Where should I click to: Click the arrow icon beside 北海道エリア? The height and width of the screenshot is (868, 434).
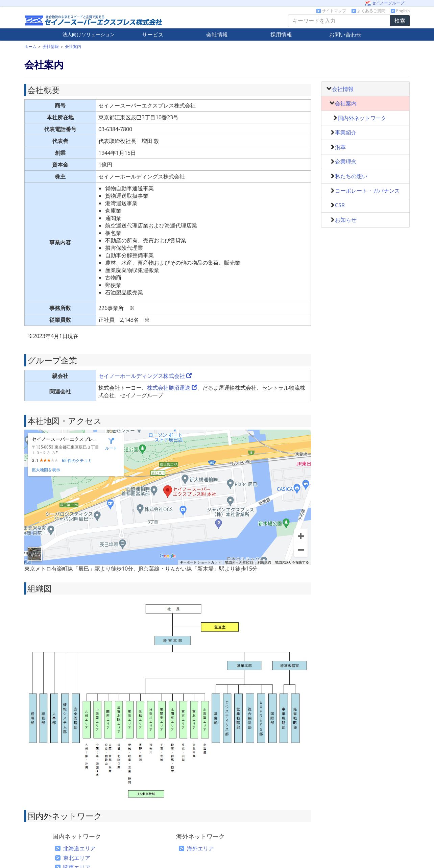pyautogui.click(x=58, y=848)
